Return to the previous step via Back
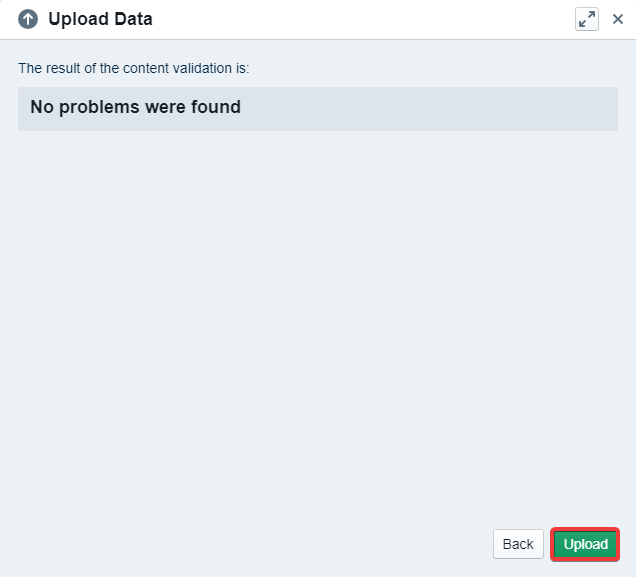The width and height of the screenshot is (636, 577). pos(518,544)
